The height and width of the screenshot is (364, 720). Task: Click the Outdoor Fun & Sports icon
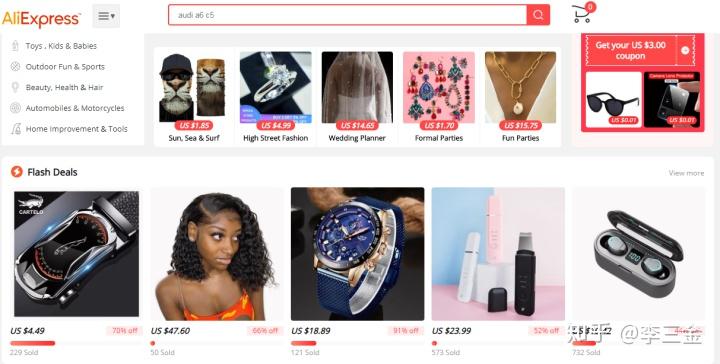point(15,67)
